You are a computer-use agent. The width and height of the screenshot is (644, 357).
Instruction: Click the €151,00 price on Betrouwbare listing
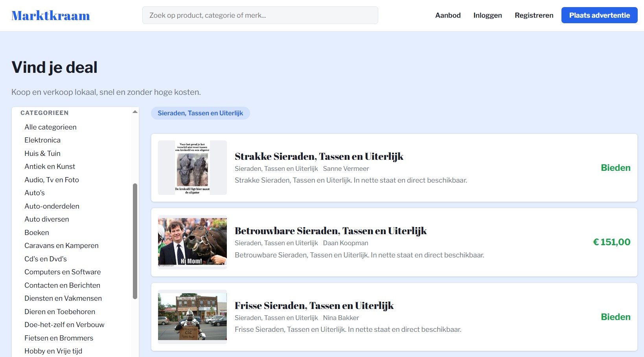[611, 242]
